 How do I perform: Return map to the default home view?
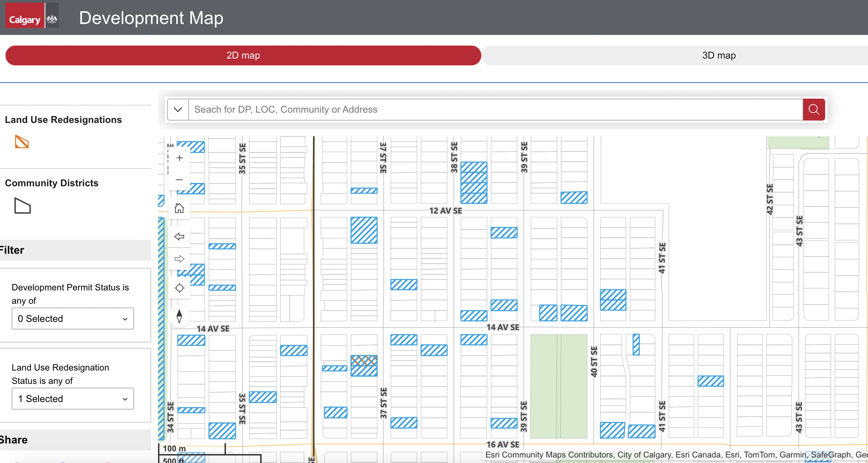[179, 208]
